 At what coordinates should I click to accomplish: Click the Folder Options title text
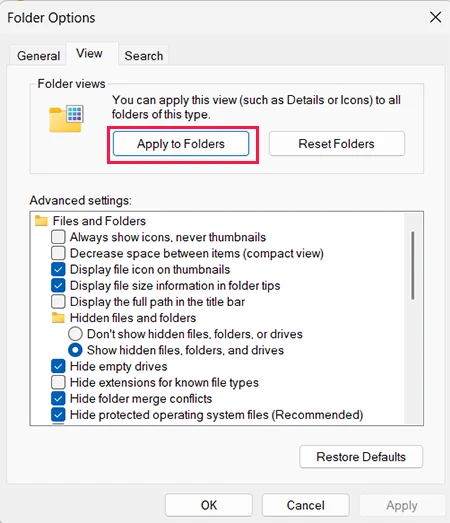tap(51, 18)
